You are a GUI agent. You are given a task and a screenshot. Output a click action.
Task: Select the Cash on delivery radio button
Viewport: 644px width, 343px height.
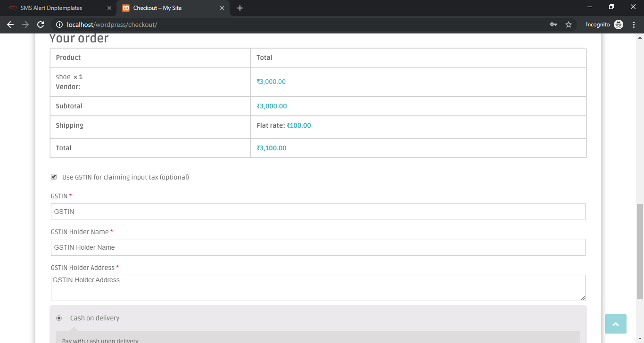(x=59, y=318)
